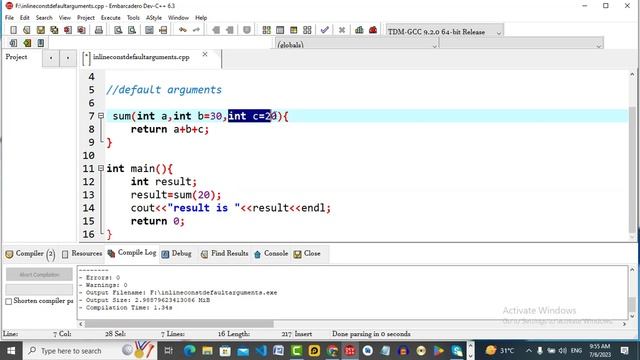Open the TDM-GCC compiler set dropdown
The width and height of the screenshot is (640, 360).
(x=444, y=31)
